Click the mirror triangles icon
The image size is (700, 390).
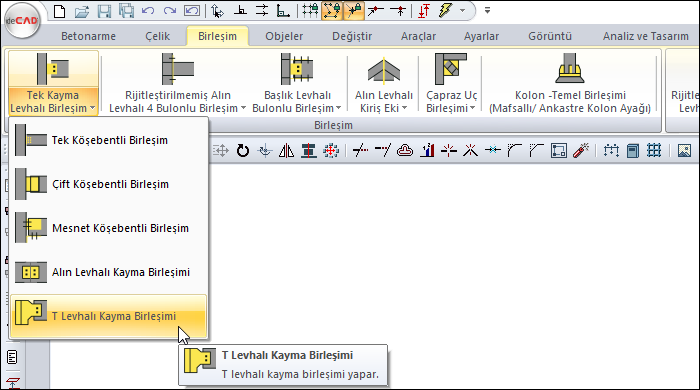point(286,151)
